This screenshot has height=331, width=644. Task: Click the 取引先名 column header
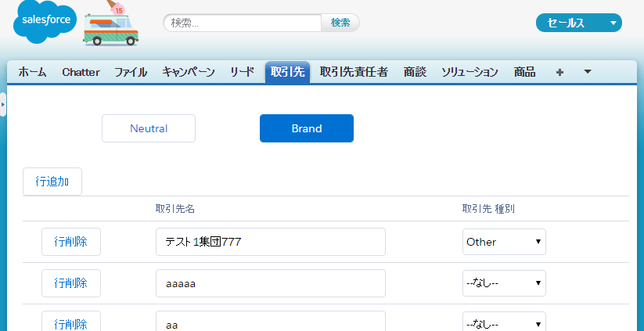(x=175, y=209)
